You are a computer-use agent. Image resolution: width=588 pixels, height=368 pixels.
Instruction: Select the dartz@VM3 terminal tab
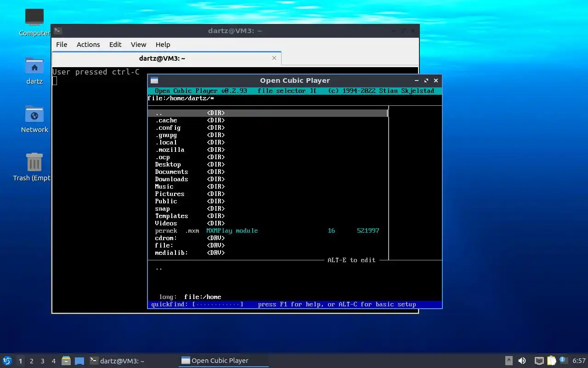coord(166,58)
